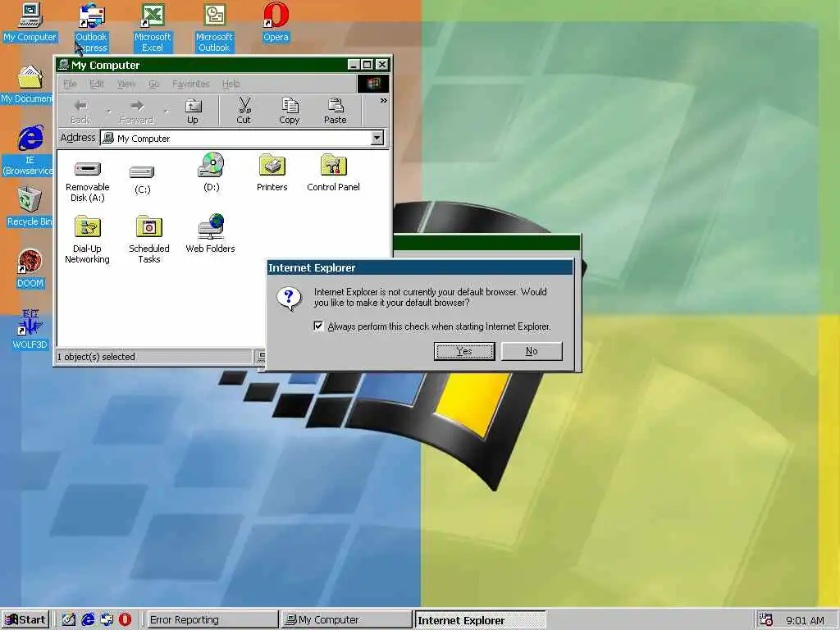Expand the toolbar overflow chevron
The image size is (840, 630).
(384, 101)
